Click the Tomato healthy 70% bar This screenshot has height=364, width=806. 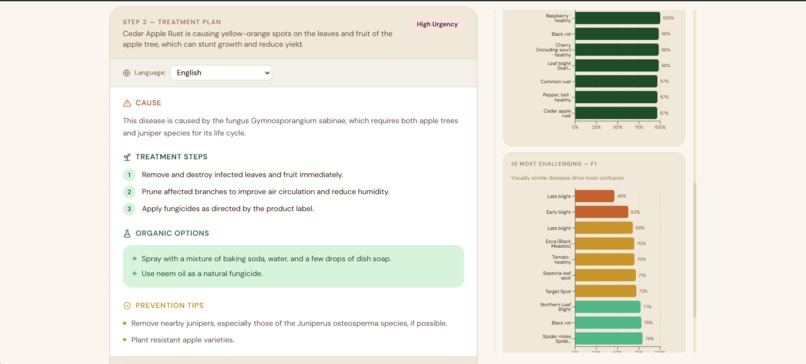[604, 259]
